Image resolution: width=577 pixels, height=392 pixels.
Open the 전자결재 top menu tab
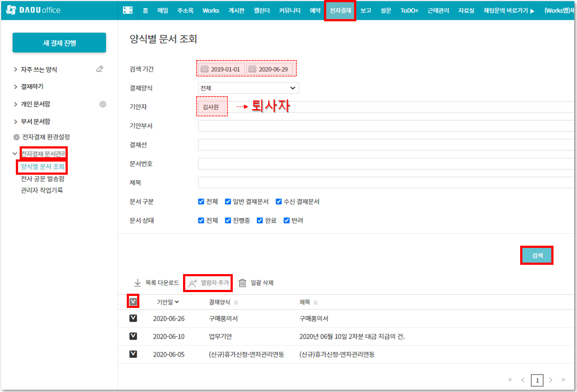pyautogui.click(x=340, y=10)
